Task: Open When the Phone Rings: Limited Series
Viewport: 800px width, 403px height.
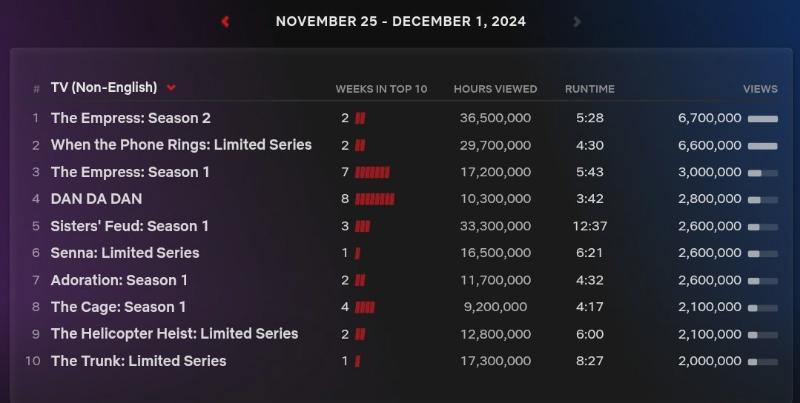Action: [181, 145]
